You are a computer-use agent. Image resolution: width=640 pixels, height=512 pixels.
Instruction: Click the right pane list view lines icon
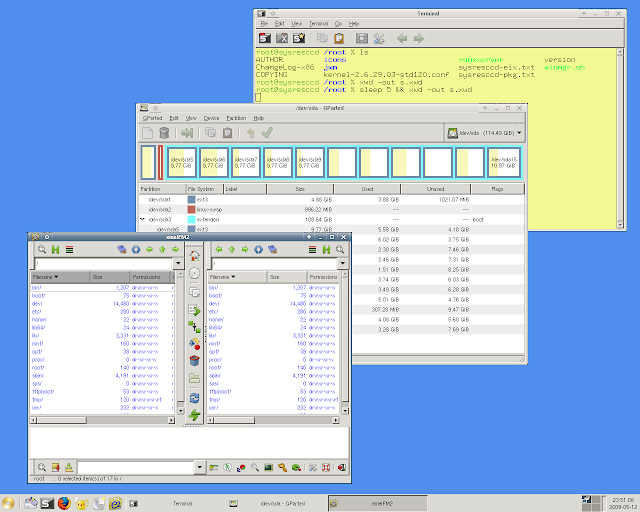coord(312,249)
